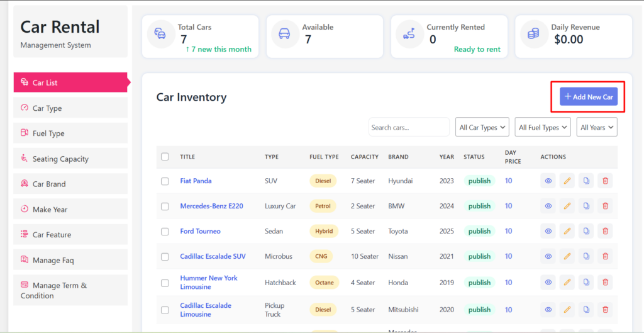Click the edit pencil icon for Fiat Panda

point(567,181)
